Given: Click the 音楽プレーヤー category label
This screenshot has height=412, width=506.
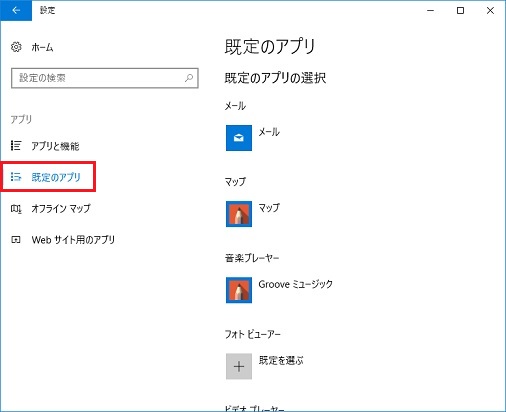Looking at the screenshot, I should (x=252, y=258).
